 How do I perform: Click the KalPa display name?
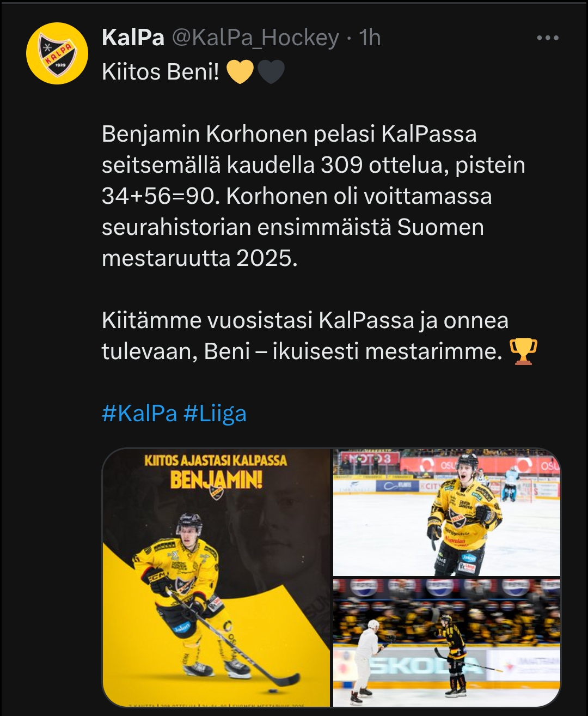(133, 38)
